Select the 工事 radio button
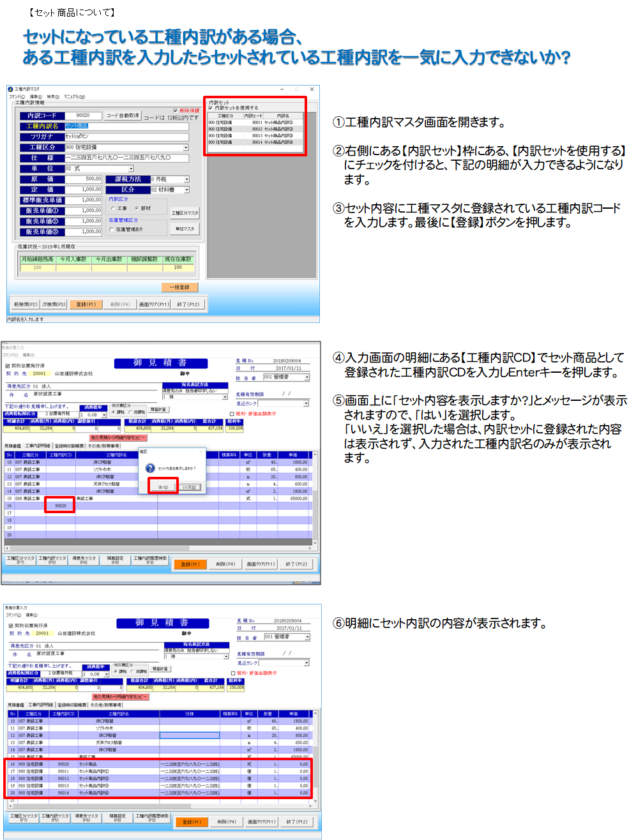 [x=113, y=208]
